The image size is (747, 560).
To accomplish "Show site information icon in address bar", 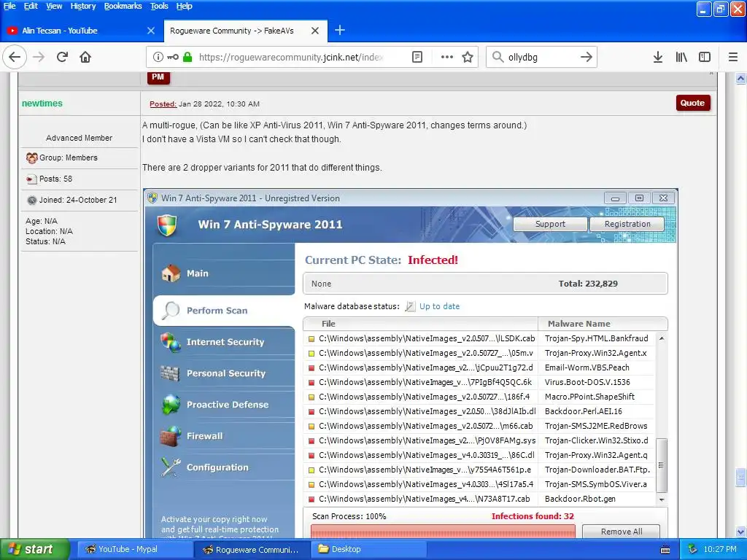I will (158, 57).
